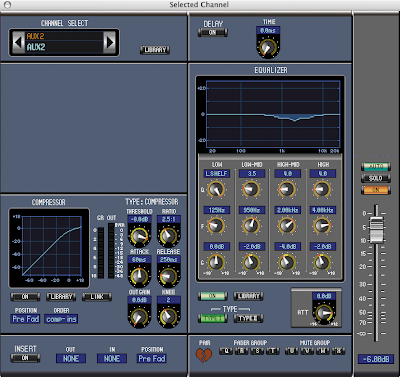The width and height of the screenshot is (400, 377).
Task: Toggle the INSERT ON button
Action: click(25, 358)
